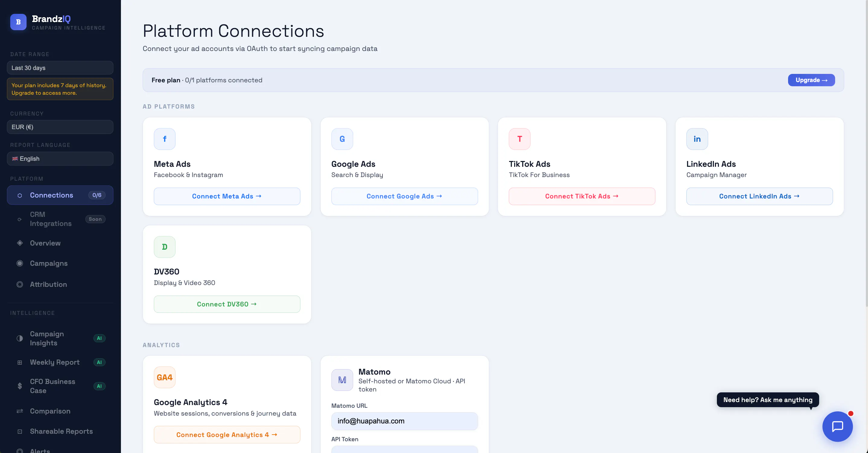Select CRM Integrations in sidebar
The image size is (868, 453).
[60, 219]
